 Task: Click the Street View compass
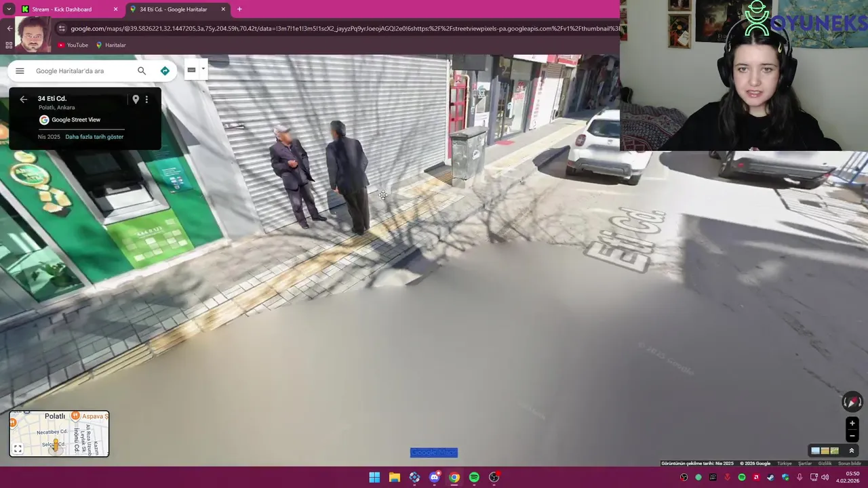coord(852,402)
